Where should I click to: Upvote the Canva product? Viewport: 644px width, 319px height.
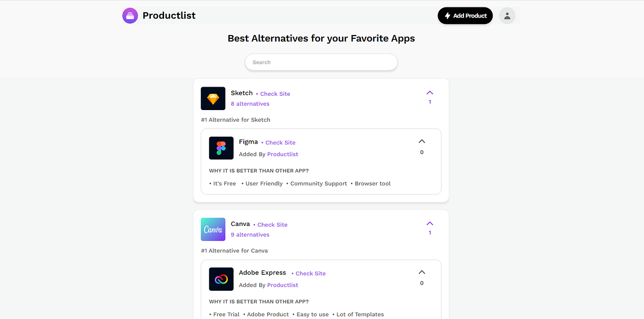(x=430, y=223)
